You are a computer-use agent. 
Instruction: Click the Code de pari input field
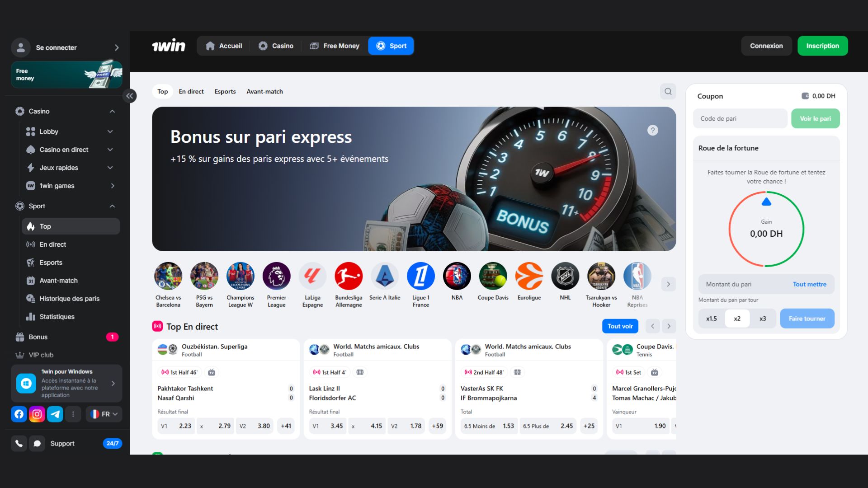click(x=740, y=119)
